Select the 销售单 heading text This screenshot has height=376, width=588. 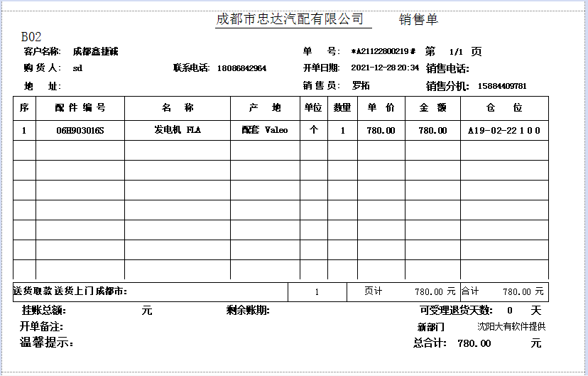(x=418, y=20)
